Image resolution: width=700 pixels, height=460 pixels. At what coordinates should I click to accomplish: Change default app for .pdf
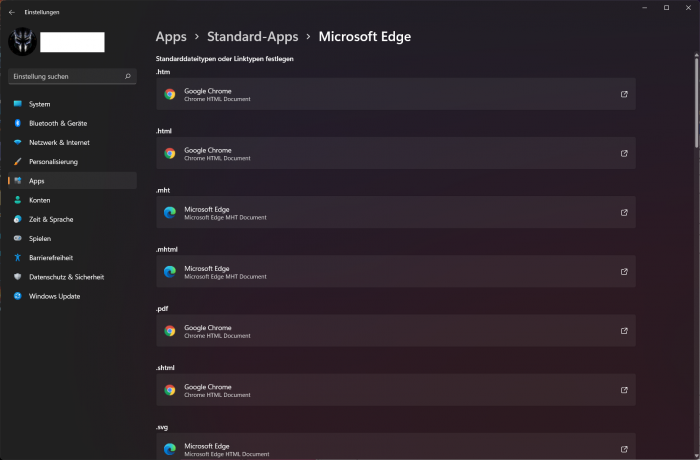(396, 331)
